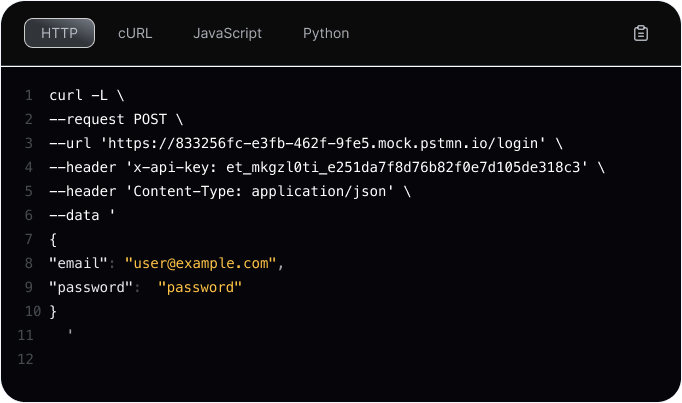Click the Content-Type application/json header line
This screenshot has height=403, width=682.
tap(230, 192)
